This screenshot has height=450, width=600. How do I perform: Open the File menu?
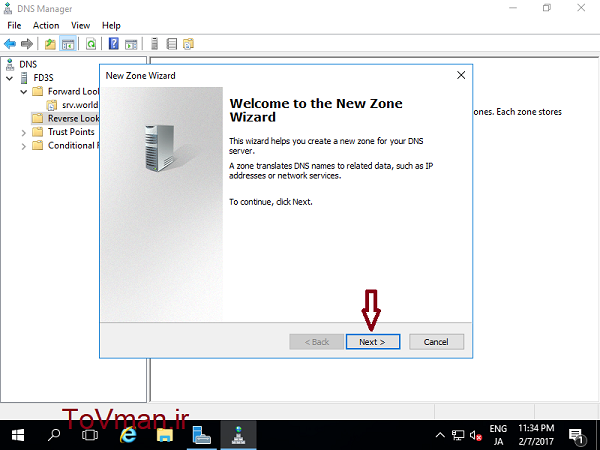[14, 26]
